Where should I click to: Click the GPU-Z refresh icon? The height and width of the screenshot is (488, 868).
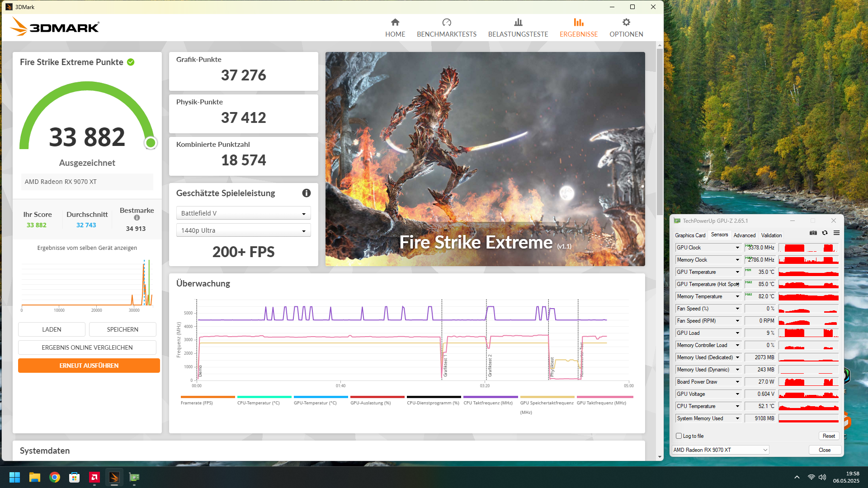(x=825, y=233)
